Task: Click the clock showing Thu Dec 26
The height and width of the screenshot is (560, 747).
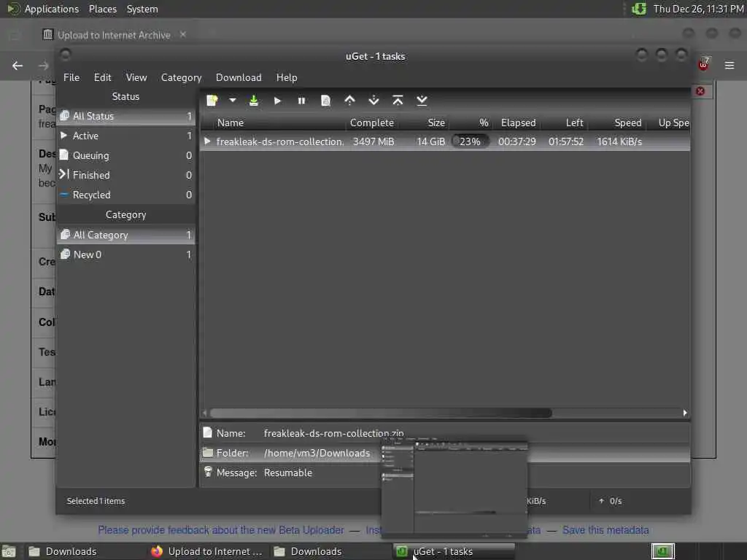Action: [698, 9]
